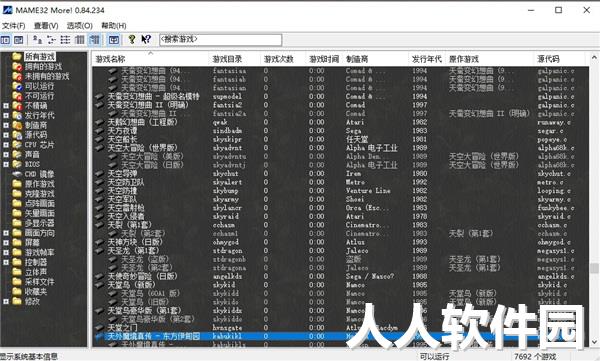The width and height of the screenshot is (600, 361).
Task: Expand the 声音 folder
Action: [x=6, y=155]
